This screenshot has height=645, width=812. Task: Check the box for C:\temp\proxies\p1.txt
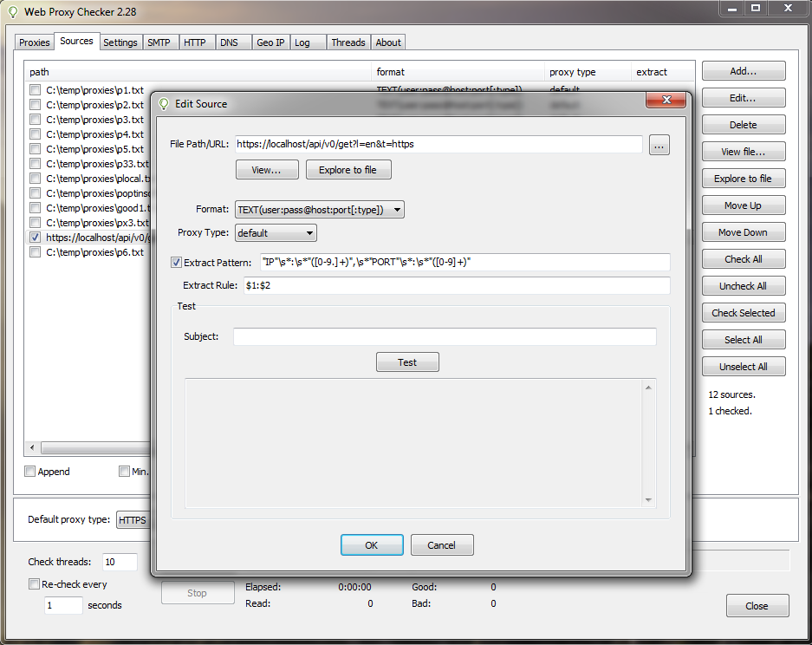(x=35, y=90)
